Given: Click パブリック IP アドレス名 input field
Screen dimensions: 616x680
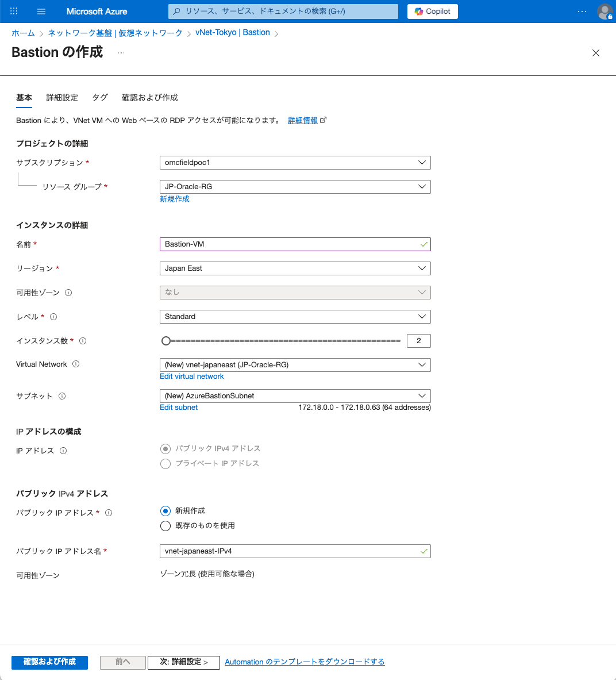Looking at the screenshot, I should pyautogui.click(x=295, y=551).
